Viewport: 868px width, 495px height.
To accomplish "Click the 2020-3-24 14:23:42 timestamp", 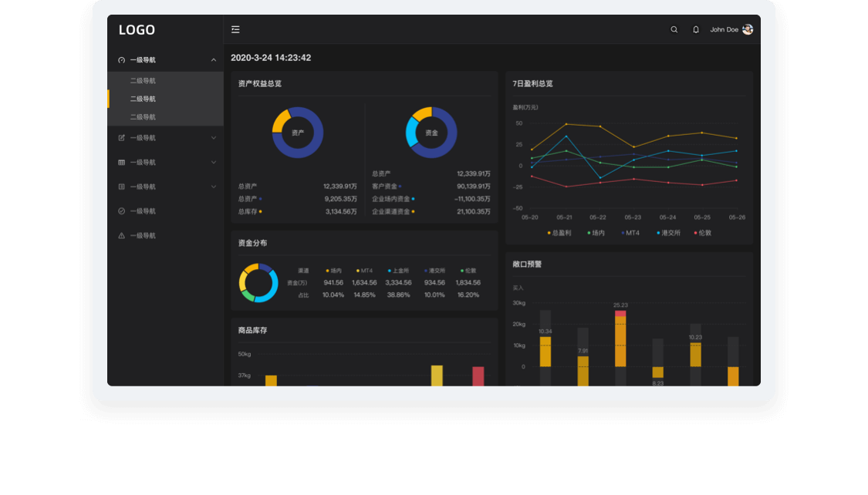I will pos(271,58).
